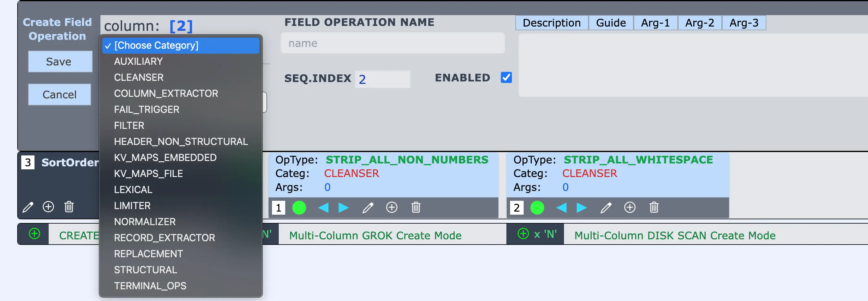Click plus icon for DISK SCAN mode
Viewport: 868px width, 301px height.
(x=523, y=233)
